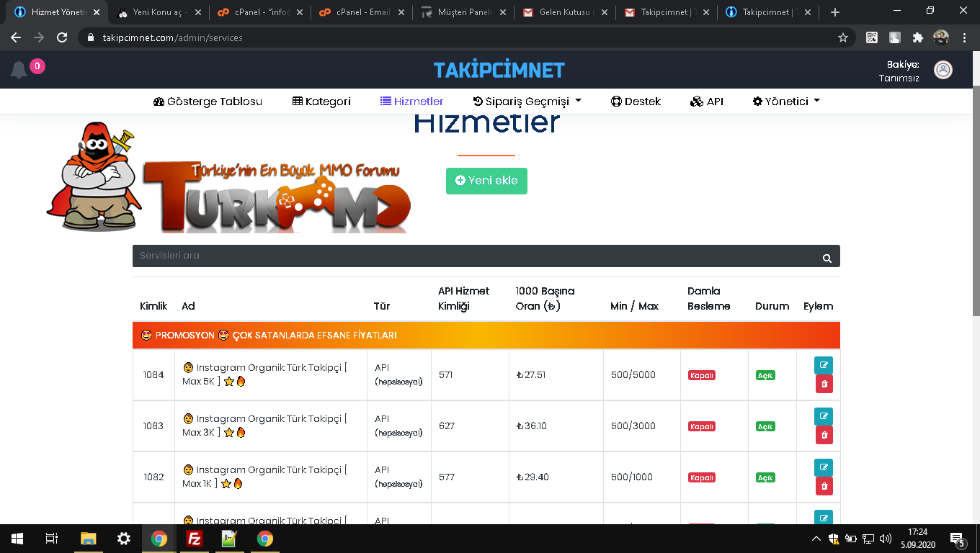Delete service 1083 with the red trash icon
This screenshot has height=553, width=980.
pos(824,435)
